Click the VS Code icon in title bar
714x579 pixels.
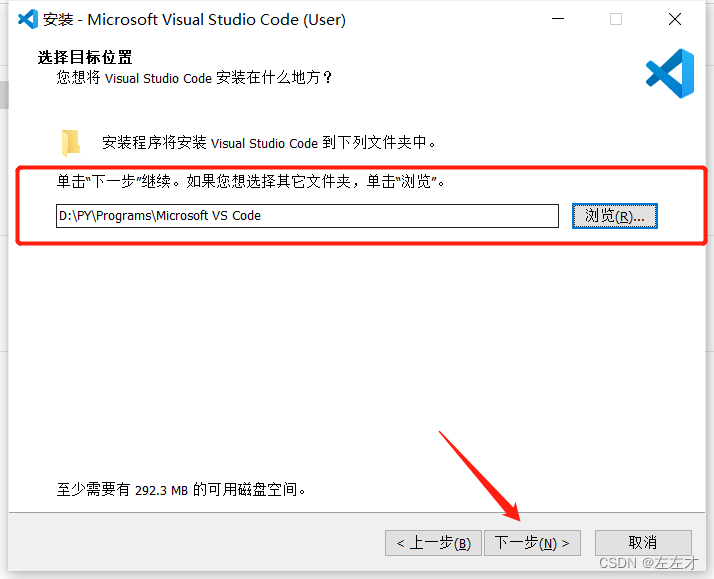[28, 19]
